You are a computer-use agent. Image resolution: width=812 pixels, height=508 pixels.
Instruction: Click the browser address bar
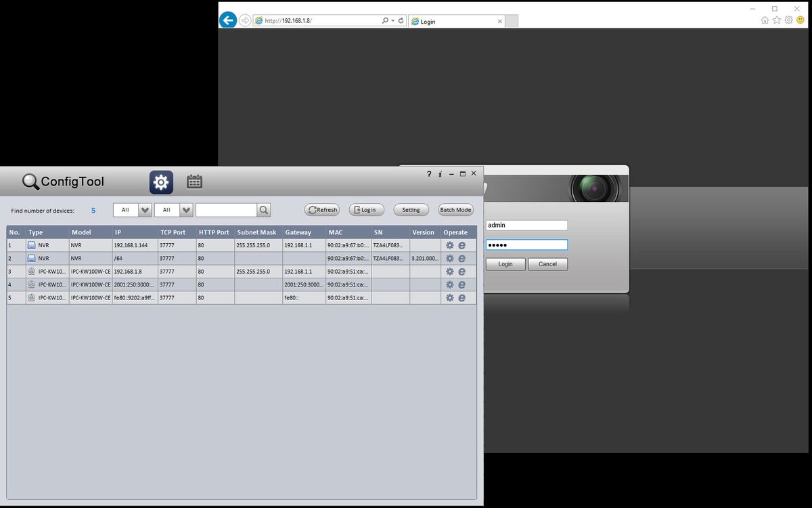317,21
